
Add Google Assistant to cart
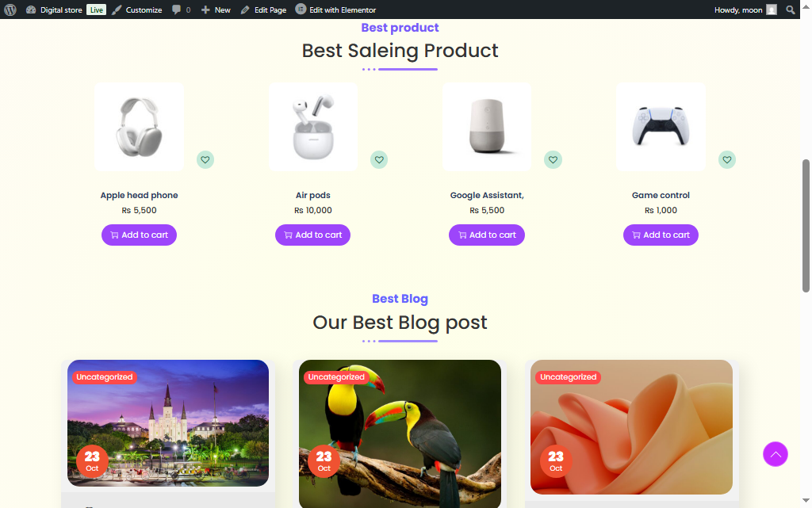pyautogui.click(x=486, y=235)
